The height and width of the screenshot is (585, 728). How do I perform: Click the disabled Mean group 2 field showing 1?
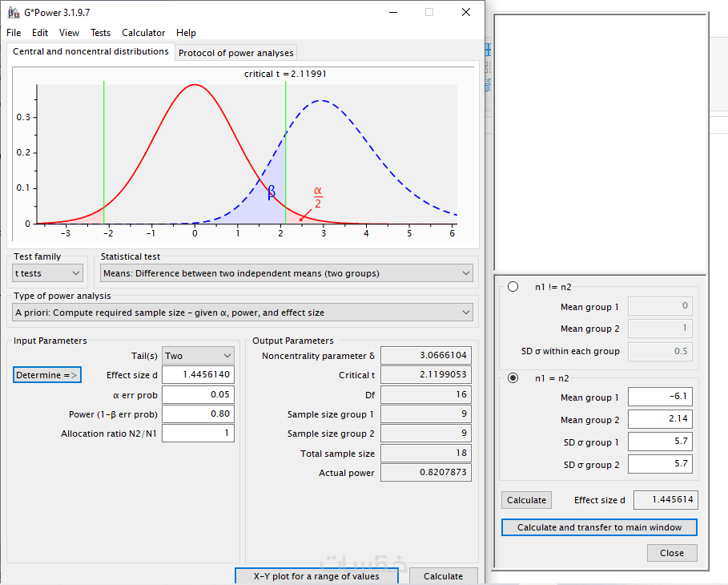660,329
